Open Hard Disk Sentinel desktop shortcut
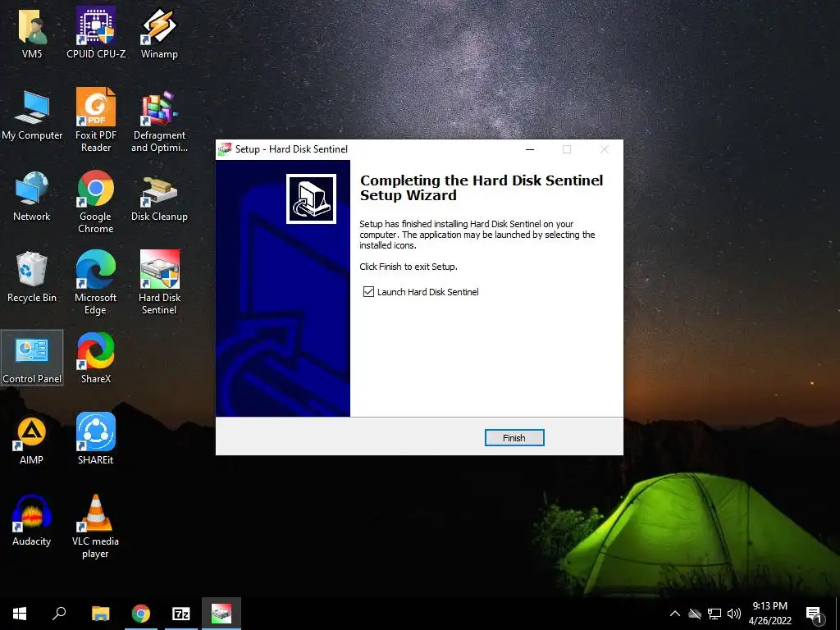The height and width of the screenshot is (630, 840). pos(159,283)
